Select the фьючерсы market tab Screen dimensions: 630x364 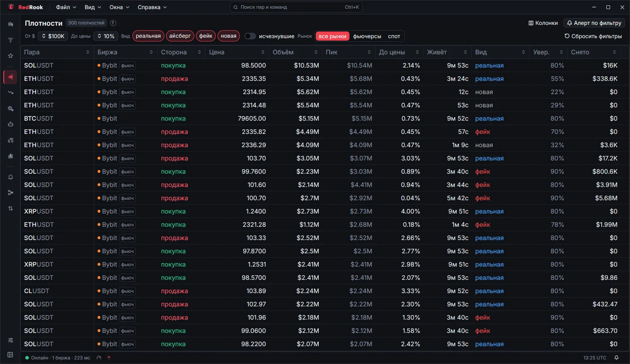click(x=367, y=36)
